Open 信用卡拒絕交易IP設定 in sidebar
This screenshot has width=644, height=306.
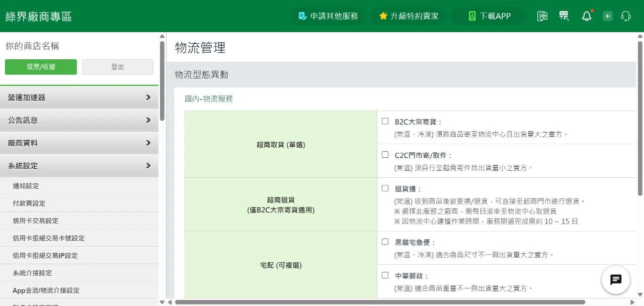tap(79, 255)
